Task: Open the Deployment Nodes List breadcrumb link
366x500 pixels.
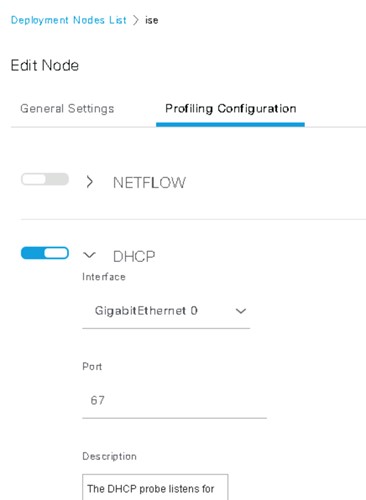Action: point(69,20)
